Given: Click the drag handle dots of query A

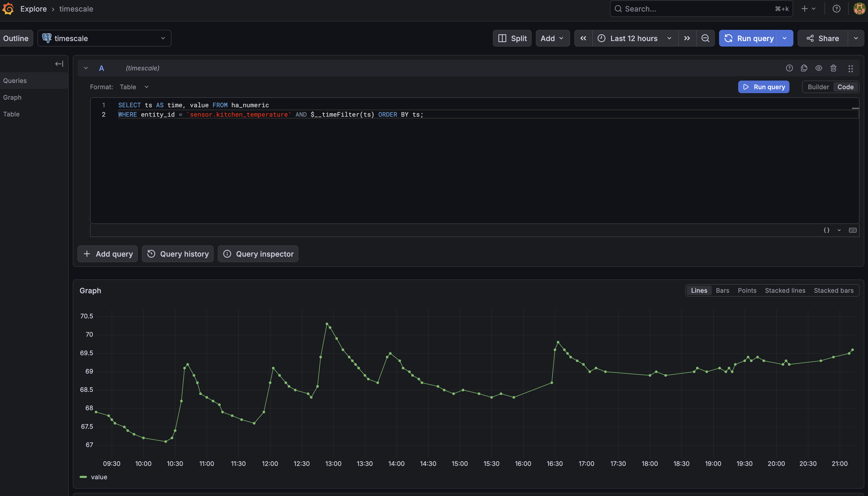Looking at the screenshot, I should coord(851,69).
